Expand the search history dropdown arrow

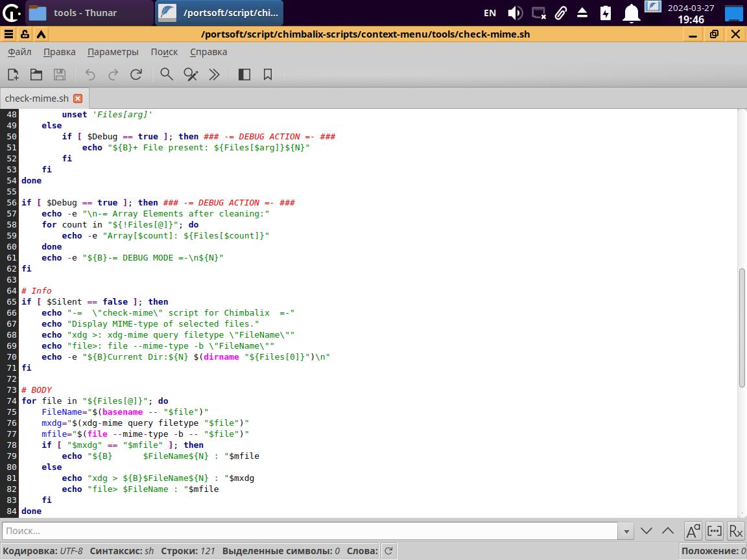pyautogui.click(x=626, y=531)
